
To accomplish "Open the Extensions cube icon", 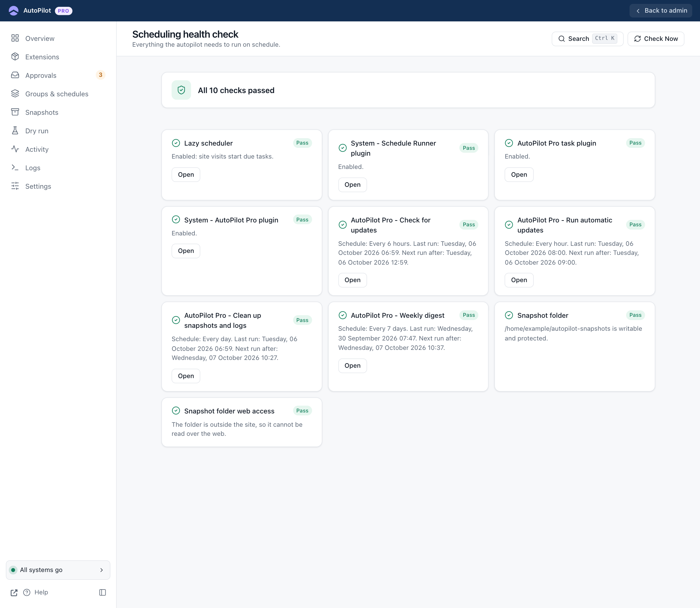I will (x=15, y=57).
